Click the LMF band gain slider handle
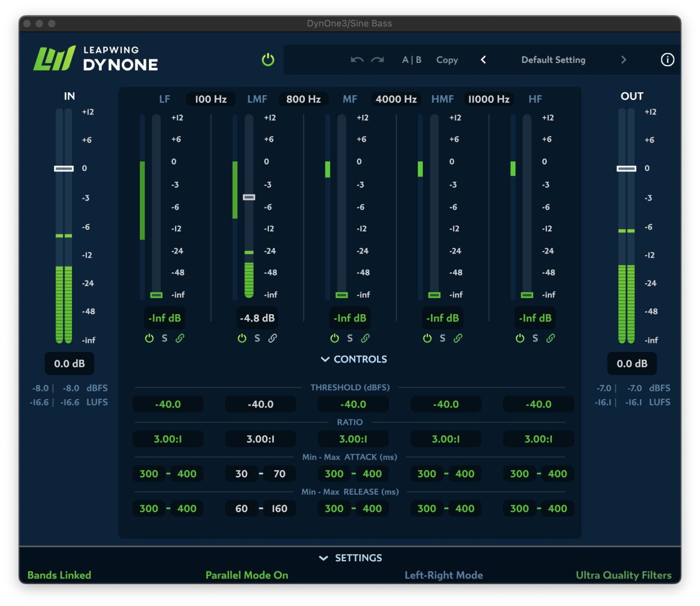 tap(249, 197)
